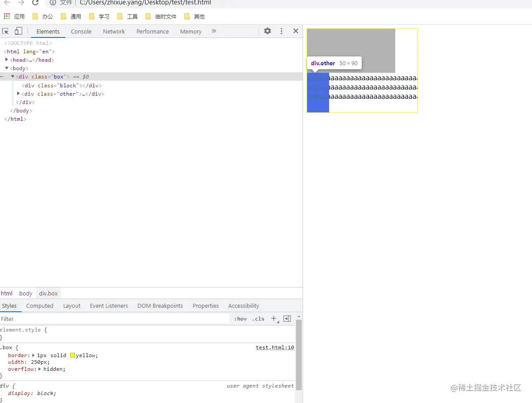Toggle :hov element state
This screenshot has width=532, height=403.
click(240, 319)
